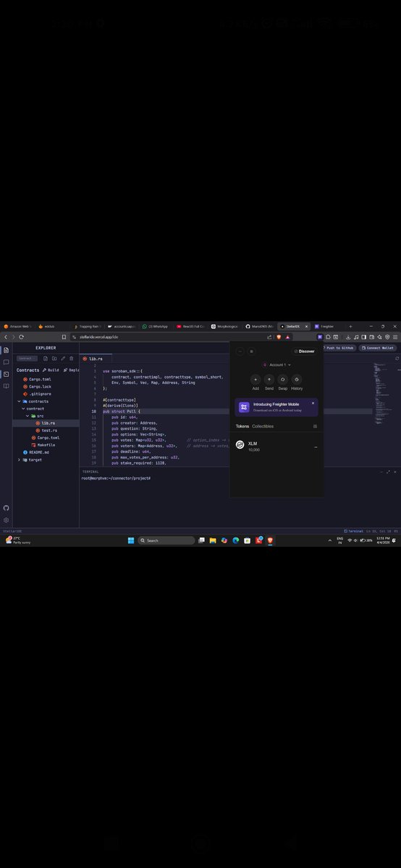Click the Brave shields icon in address bar
The height and width of the screenshot is (868, 401).
(x=279, y=337)
